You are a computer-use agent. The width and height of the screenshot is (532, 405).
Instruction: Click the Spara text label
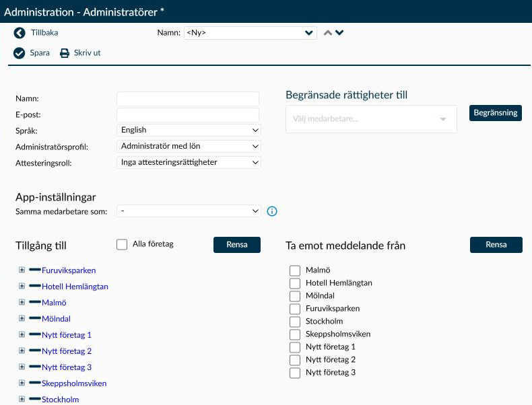click(40, 53)
